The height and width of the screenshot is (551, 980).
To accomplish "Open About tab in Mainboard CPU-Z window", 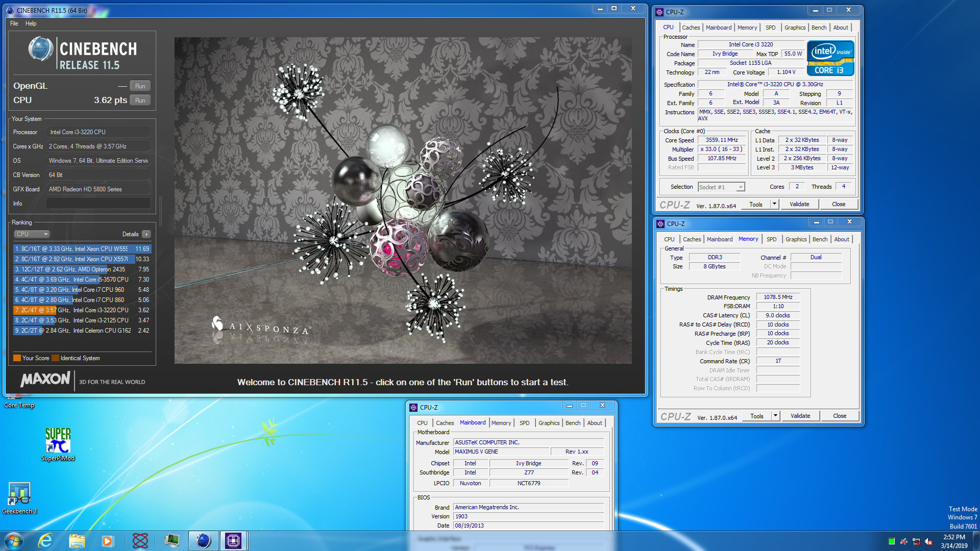I will tap(594, 423).
